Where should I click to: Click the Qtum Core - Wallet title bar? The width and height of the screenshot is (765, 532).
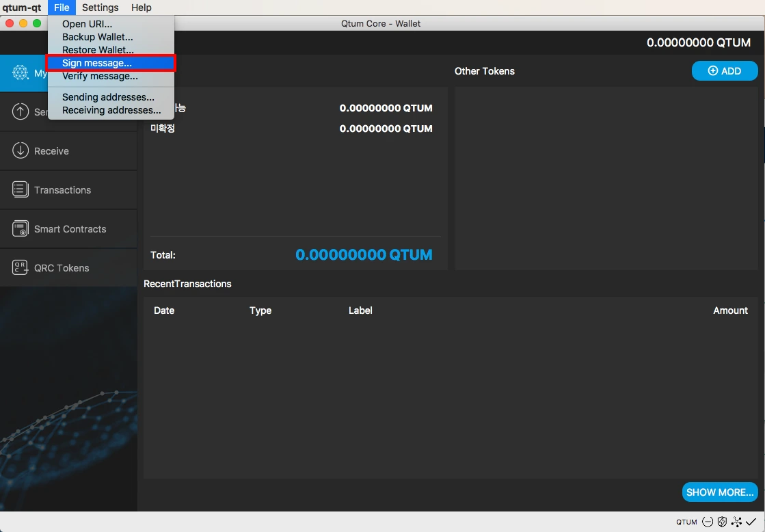coord(381,23)
